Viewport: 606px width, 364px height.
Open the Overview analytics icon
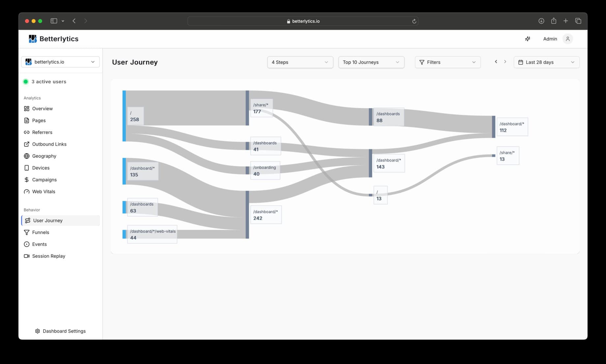click(27, 108)
